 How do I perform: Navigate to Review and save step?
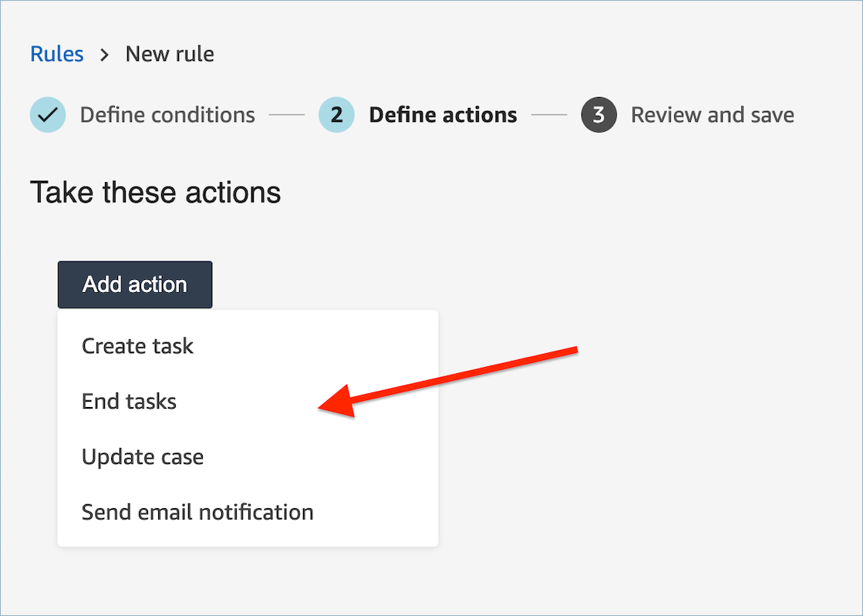(x=712, y=114)
